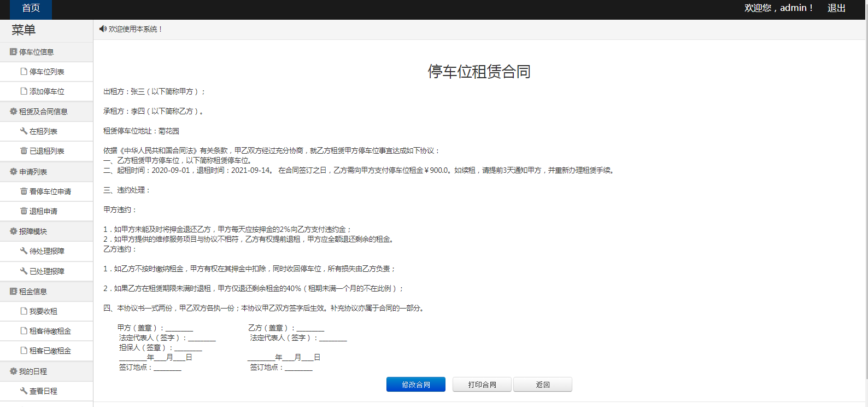The width and height of the screenshot is (868, 407).
Task: Expand the 我的日程 section
Action: (x=46, y=371)
